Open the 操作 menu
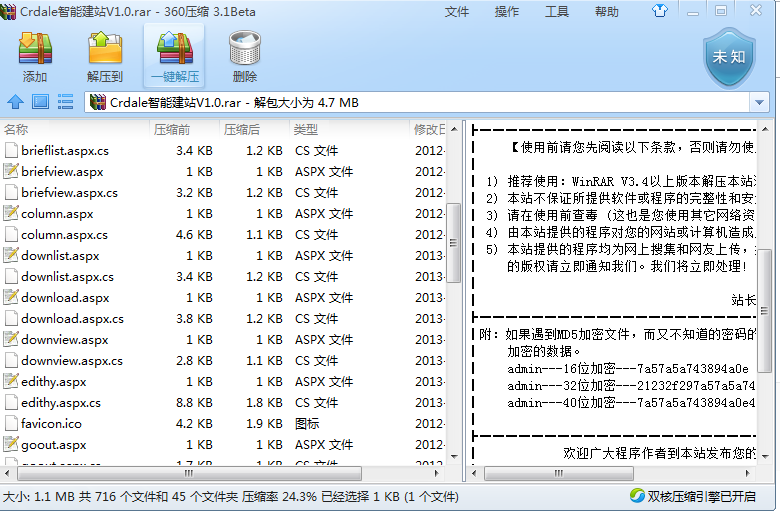The width and height of the screenshot is (780, 515). [507, 11]
